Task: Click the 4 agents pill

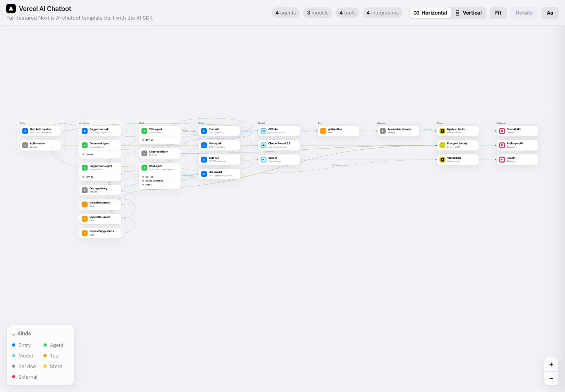Action: coord(286,13)
